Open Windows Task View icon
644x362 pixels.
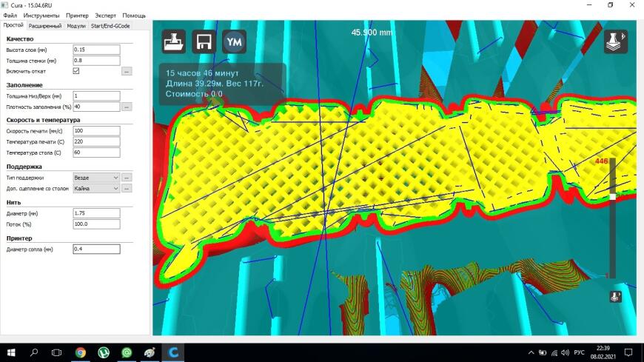(x=57, y=352)
